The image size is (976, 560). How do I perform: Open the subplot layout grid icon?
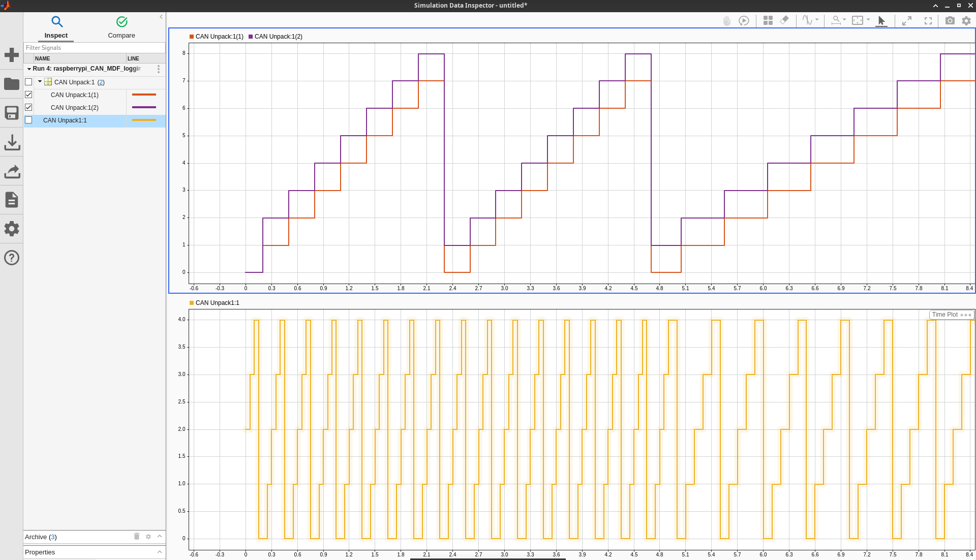pos(768,20)
